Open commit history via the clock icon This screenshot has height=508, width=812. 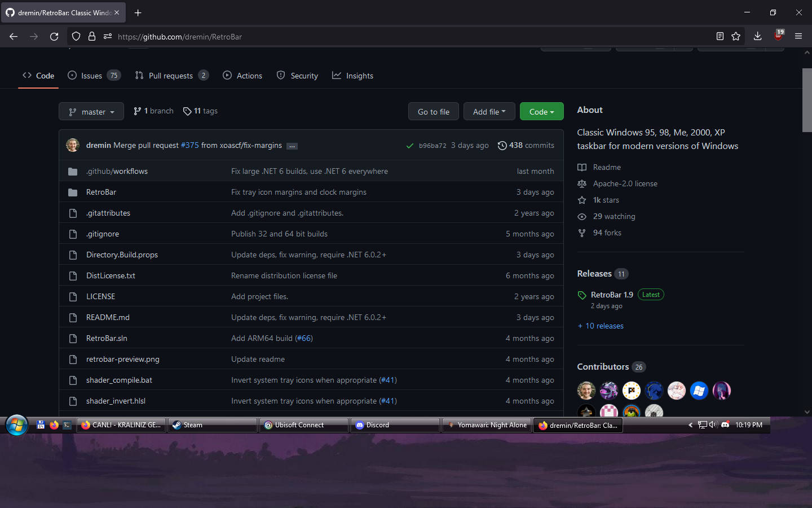point(502,145)
